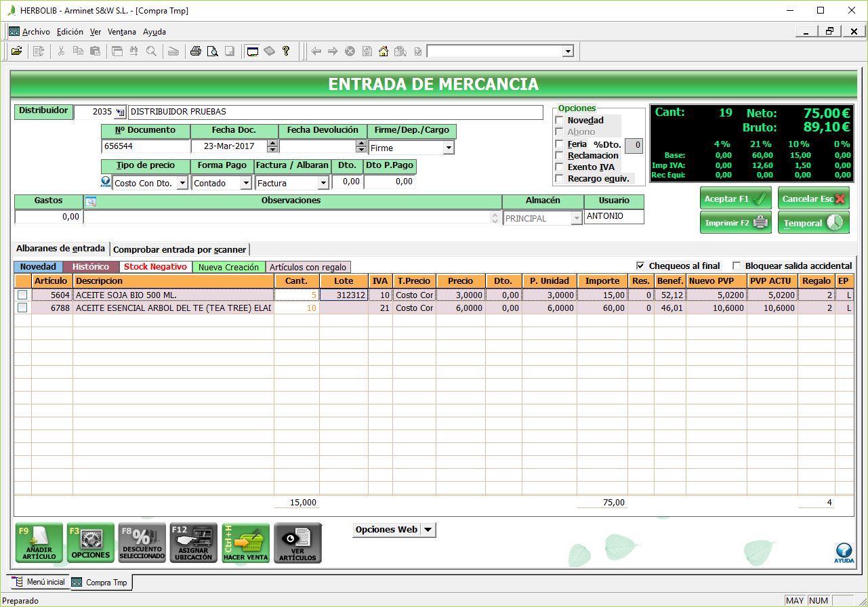Expand the Opciones Web dropdown arrow
The width and height of the screenshot is (868, 607).
point(428,530)
